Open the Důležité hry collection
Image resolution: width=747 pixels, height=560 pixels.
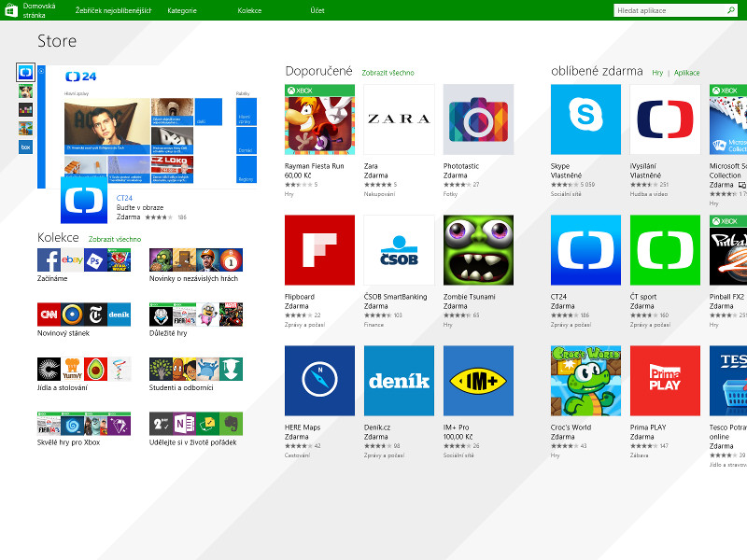[196, 319]
